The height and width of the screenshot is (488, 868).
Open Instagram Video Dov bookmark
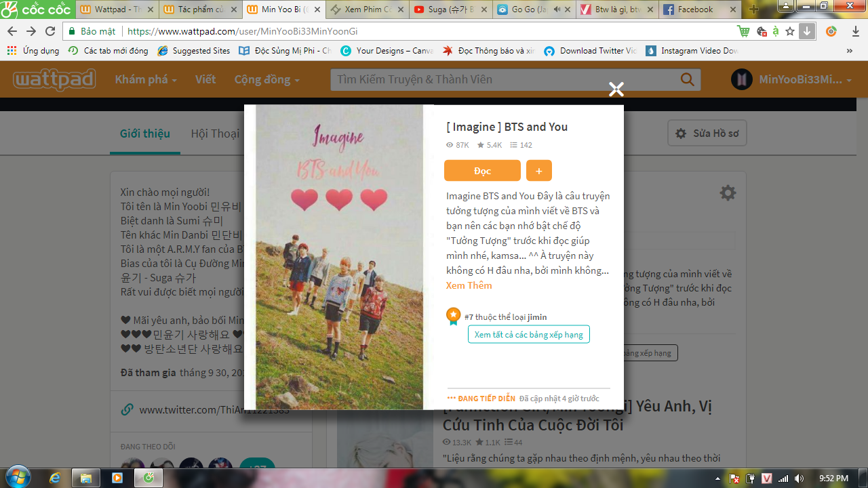(x=692, y=51)
